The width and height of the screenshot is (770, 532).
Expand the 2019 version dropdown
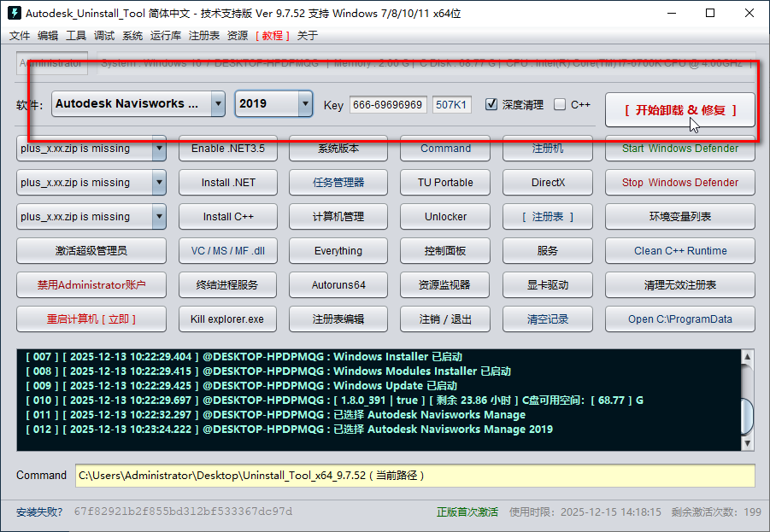[x=305, y=103]
